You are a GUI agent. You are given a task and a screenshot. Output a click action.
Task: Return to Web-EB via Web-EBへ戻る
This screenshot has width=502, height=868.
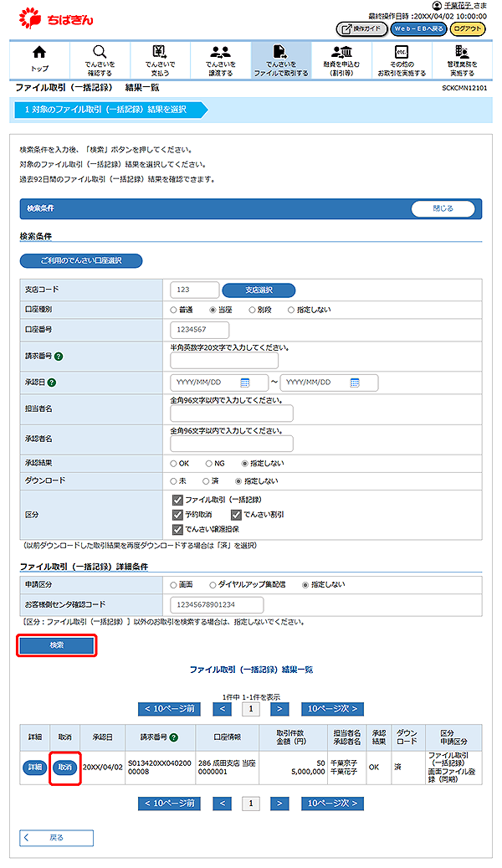(x=418, y=28)
